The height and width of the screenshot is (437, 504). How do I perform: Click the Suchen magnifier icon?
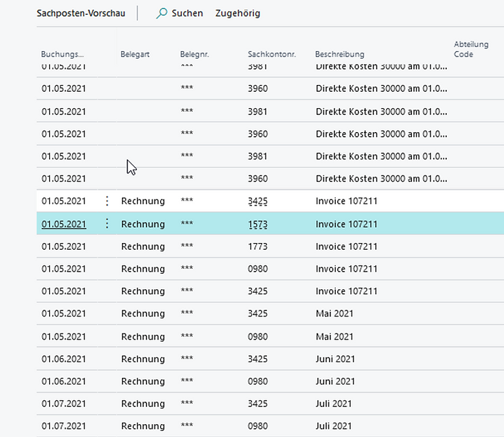click(x=161, y=13)
